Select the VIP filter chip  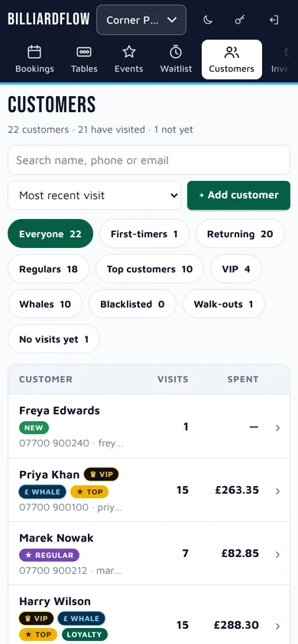(236, 269)
